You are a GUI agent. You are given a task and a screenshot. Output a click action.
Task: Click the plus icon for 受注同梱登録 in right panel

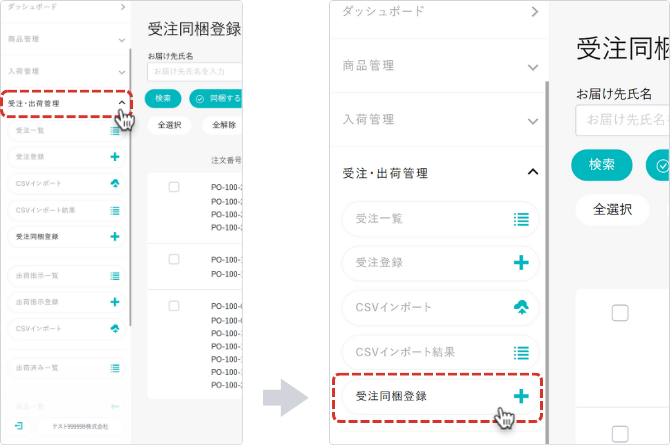click(x=521, y=396)
